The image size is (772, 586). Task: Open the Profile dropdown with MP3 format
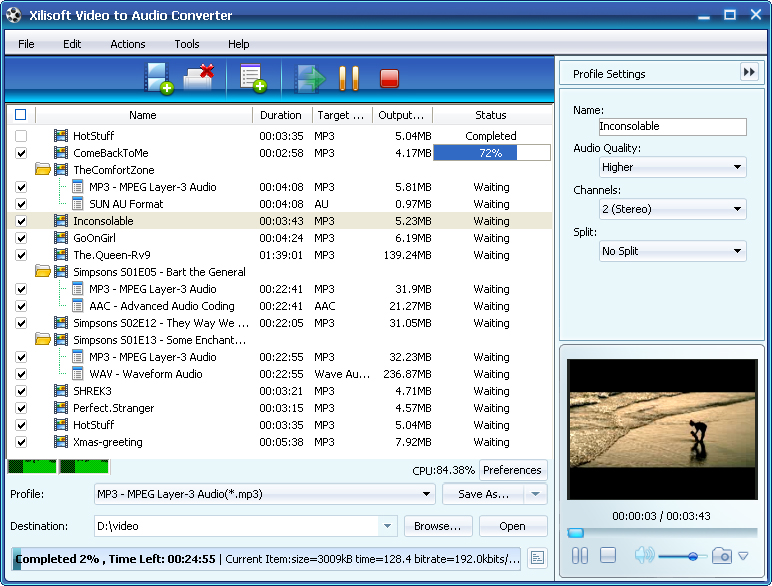click(264, 494)
